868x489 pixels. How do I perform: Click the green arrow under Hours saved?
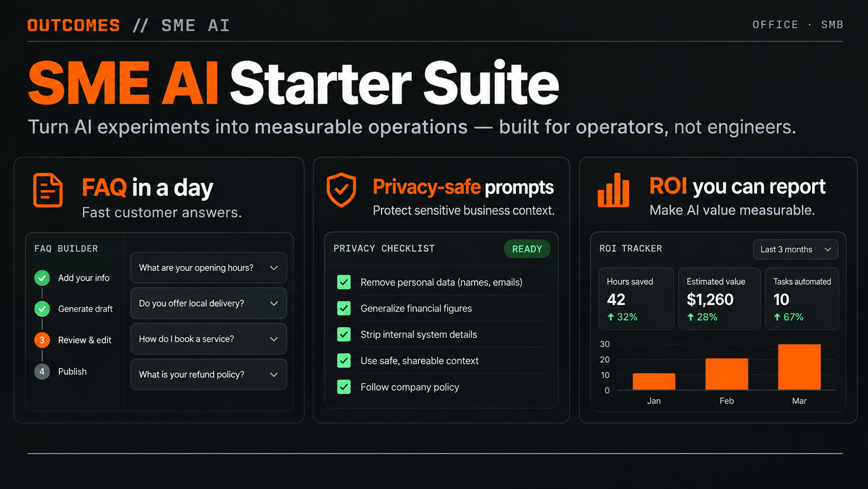pyautogui.click(x=611, y=317)
